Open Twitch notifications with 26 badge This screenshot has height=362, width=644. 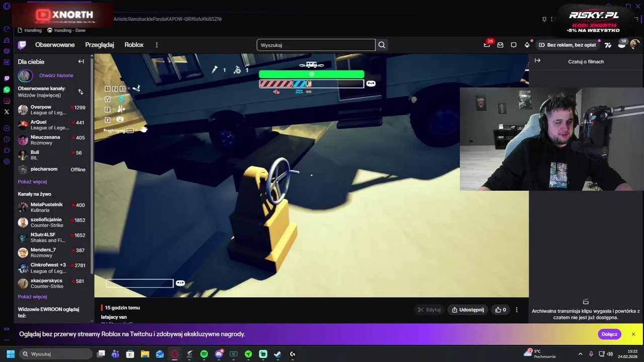487,44
